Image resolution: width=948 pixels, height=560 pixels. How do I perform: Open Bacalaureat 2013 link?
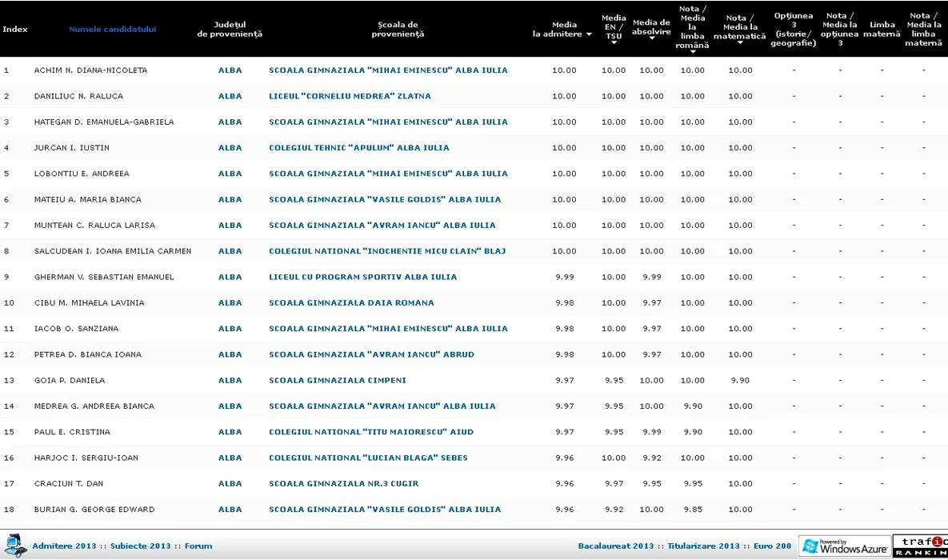615,546
